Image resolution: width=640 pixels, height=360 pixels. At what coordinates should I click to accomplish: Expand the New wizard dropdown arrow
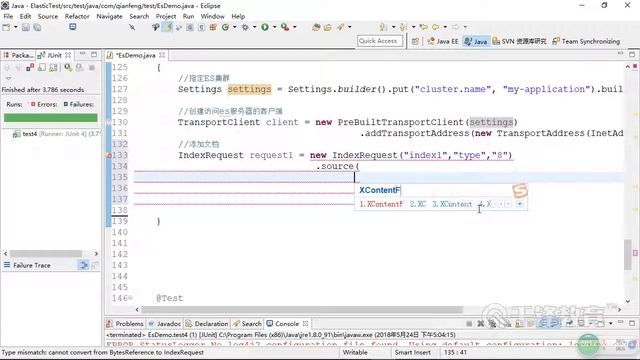(x=16, y=27)
